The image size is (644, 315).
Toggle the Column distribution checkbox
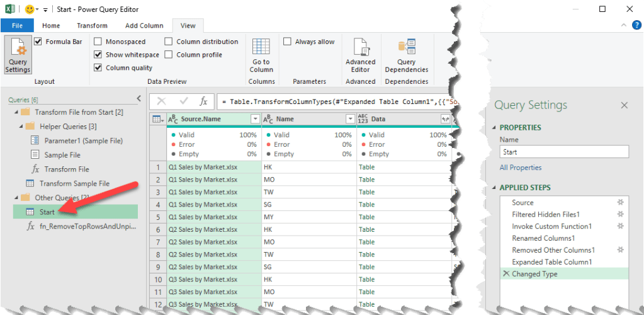[169, 42]
